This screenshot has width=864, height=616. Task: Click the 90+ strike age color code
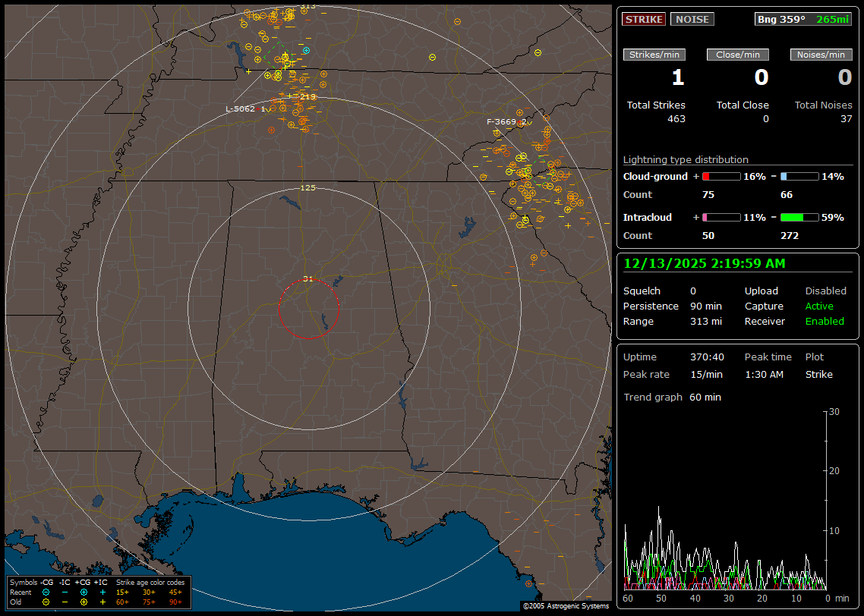[175, 602]
